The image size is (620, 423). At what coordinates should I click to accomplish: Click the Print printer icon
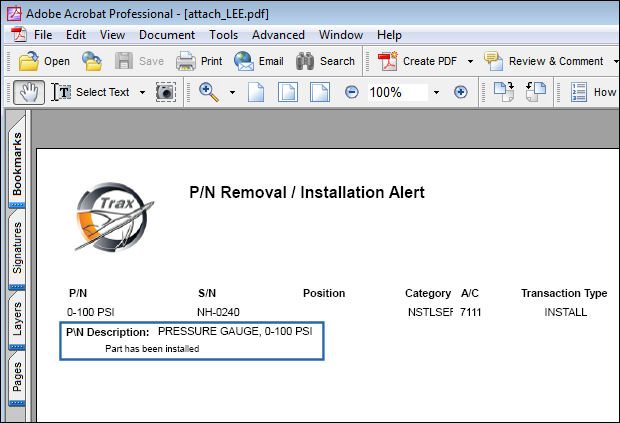tap(185, 61)
